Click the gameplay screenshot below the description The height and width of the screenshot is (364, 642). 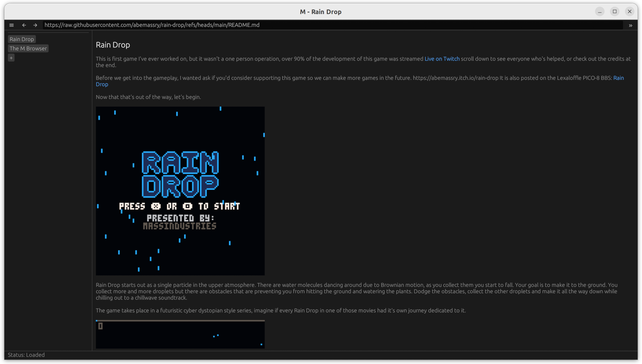pyautogui.click(x=180, y=334)
